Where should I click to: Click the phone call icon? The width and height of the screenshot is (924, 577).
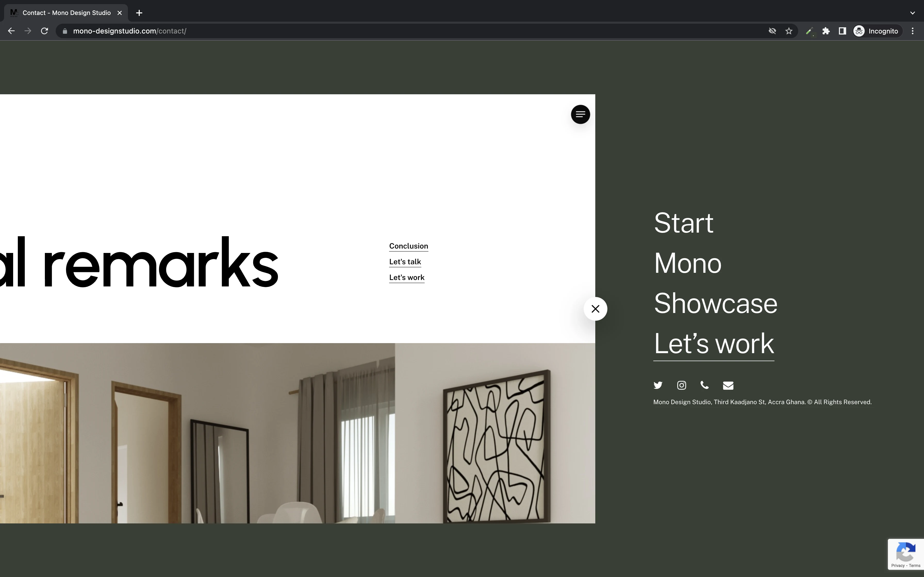(x=704, y=385)
